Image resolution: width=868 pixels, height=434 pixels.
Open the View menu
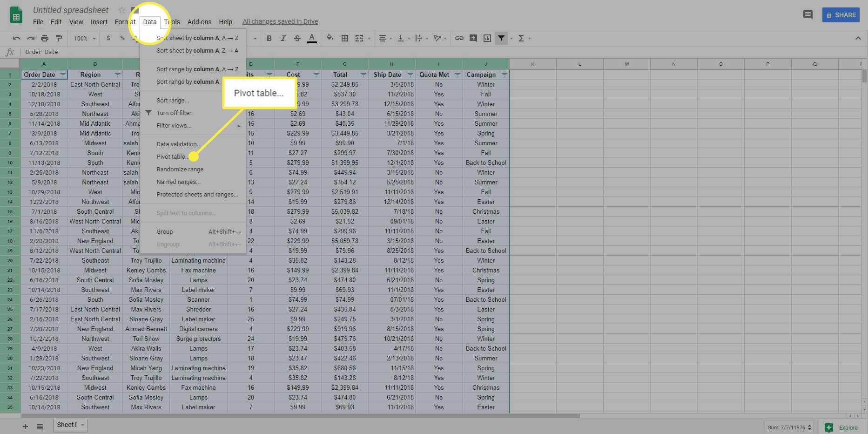tap(76, 22)
